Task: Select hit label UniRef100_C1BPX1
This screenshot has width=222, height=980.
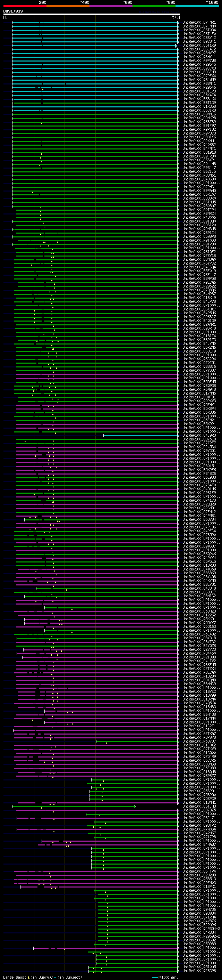Action: tap(199, 887)
